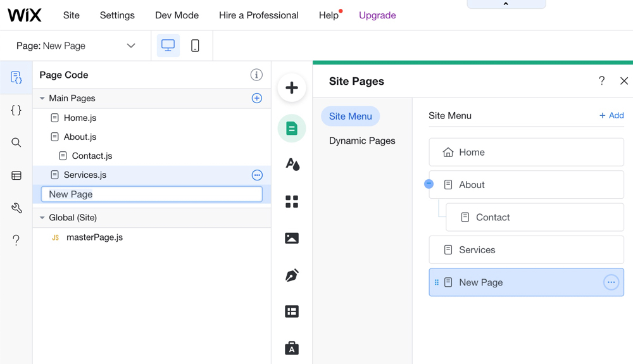
Task: Open the Settings menu
Action: pyautogui.click(x=117, y=15)
